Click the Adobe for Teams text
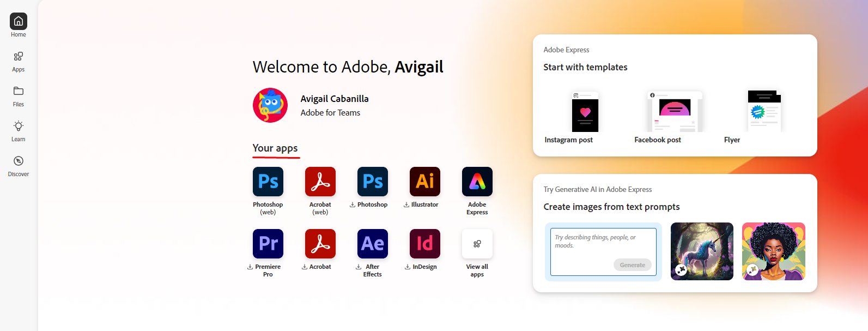The image size is (868, 331). tap(330, 113)
